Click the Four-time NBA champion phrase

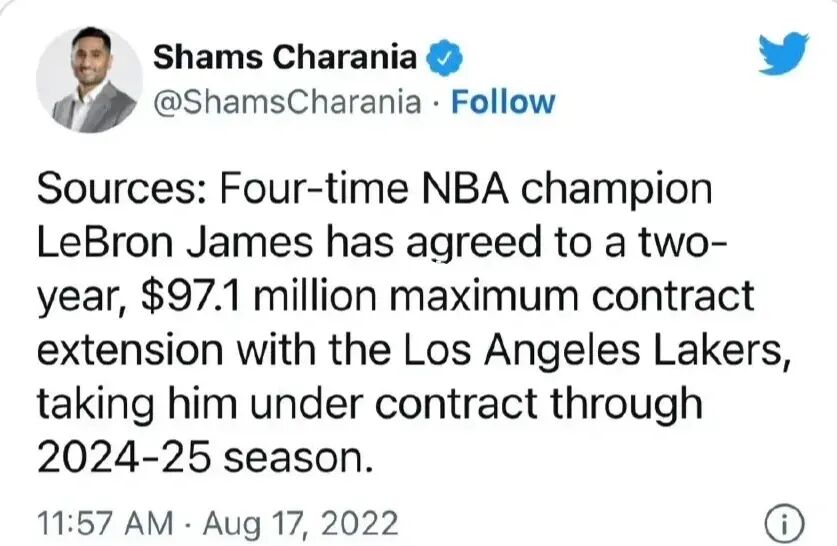click(x=466, y=191)
